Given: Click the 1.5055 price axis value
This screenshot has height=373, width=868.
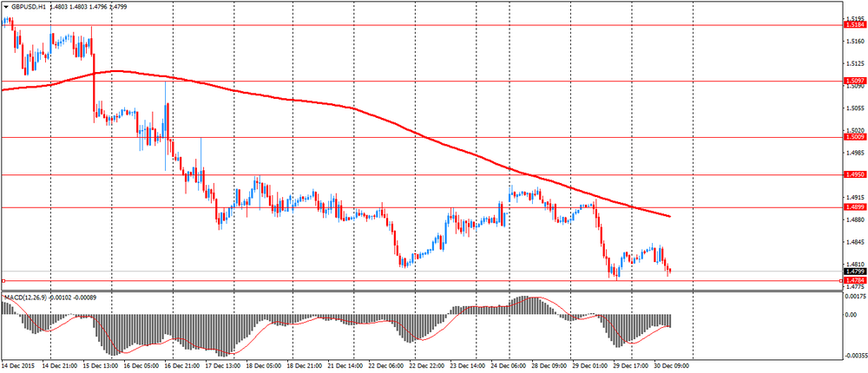Looking at the screenshot, I should (856, 108).
